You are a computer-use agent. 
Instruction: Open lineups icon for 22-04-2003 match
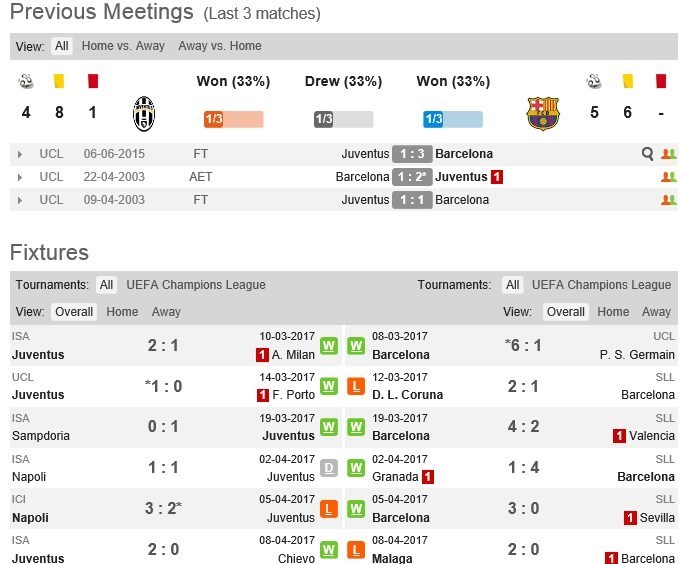(669, 177)
